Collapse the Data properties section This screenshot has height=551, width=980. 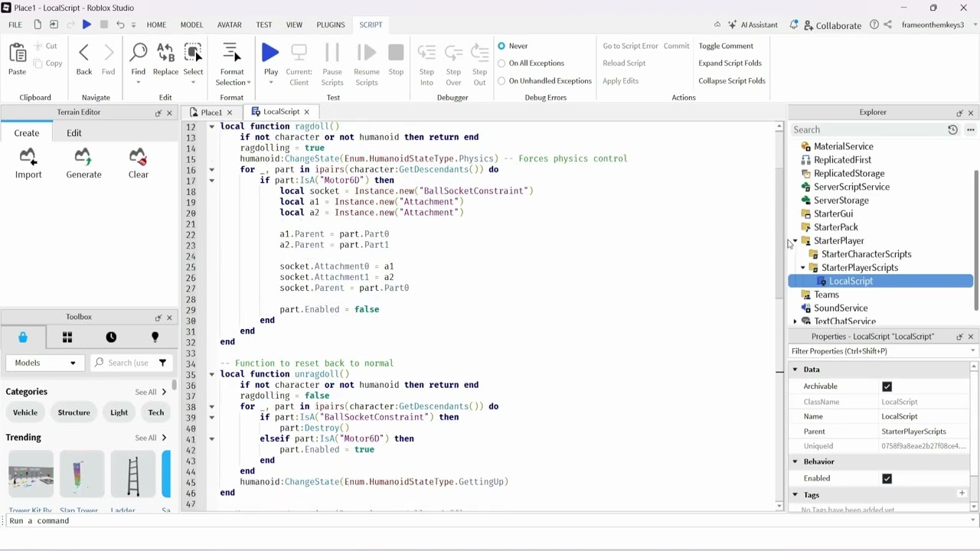pos(795,370)
